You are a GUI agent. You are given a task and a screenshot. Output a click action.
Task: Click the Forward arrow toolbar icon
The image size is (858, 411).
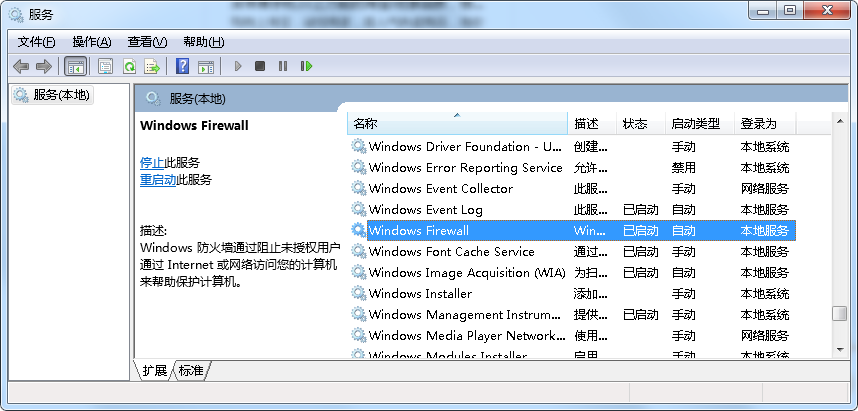click(x=44, y=67)
